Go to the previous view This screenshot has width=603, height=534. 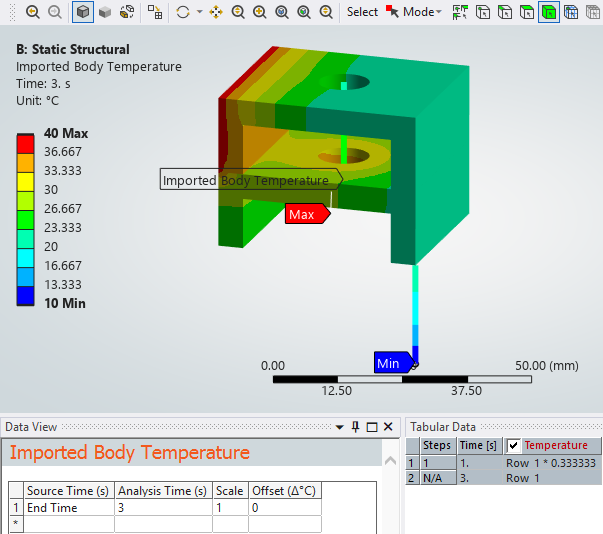[x=33, y=12]
